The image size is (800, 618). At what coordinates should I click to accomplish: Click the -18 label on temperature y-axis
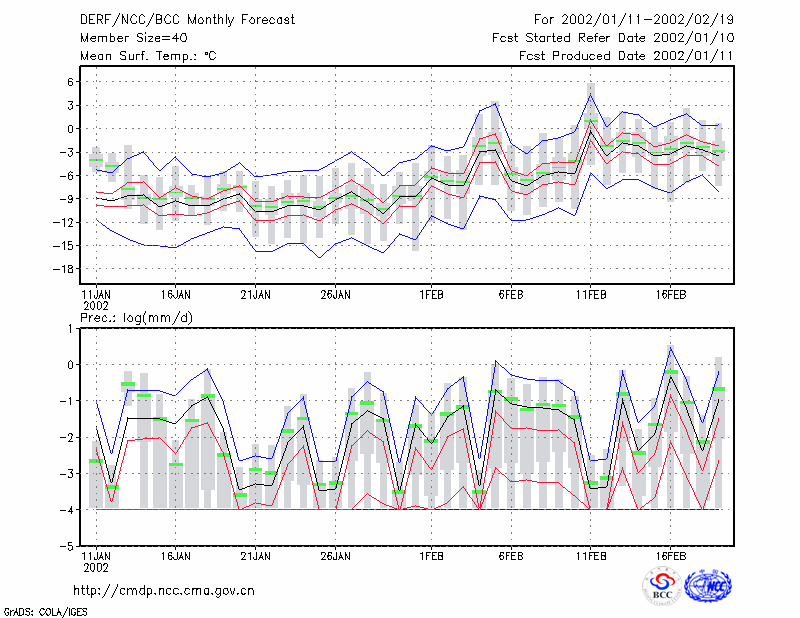(63, 269)
